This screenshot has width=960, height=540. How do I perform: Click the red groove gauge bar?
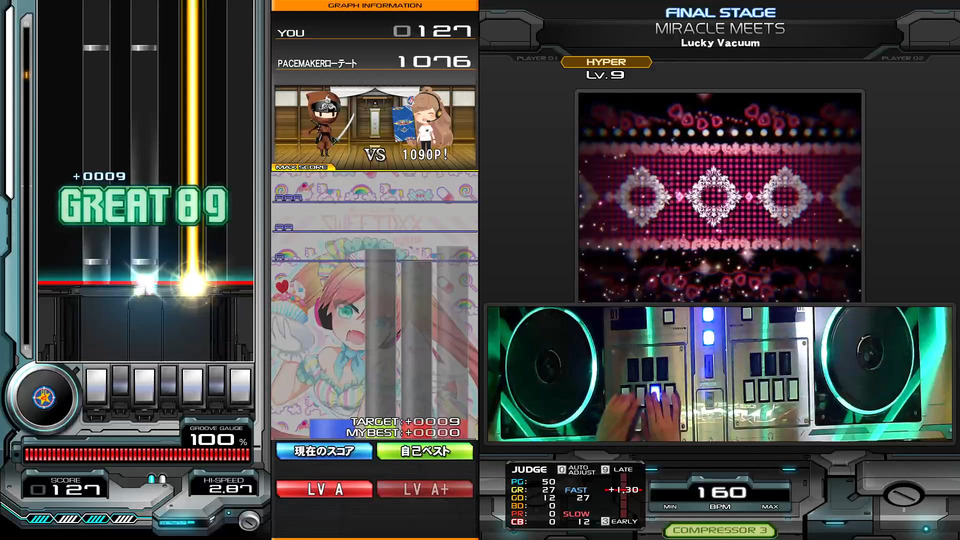click(137, 454)
